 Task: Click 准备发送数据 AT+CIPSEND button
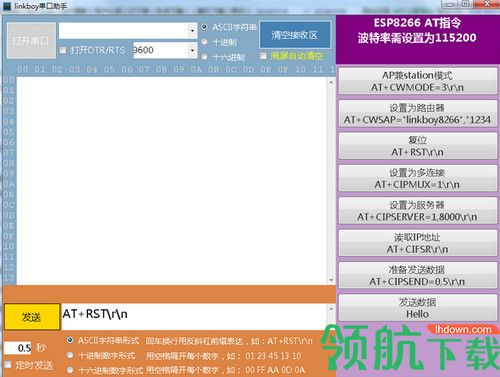418,275
